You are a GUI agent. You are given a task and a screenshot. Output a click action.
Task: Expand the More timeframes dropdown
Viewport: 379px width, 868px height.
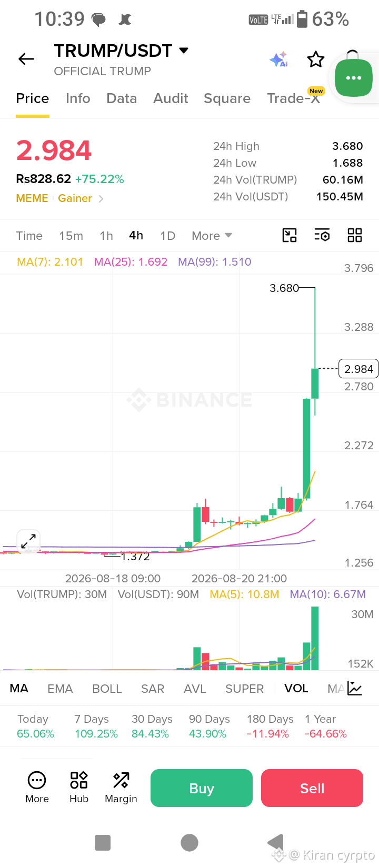click(x=212, y=236)
